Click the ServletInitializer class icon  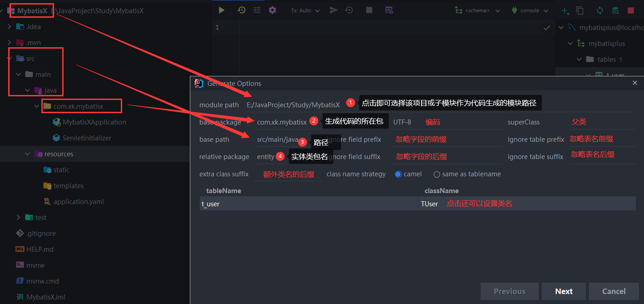(x=57, y=138)
